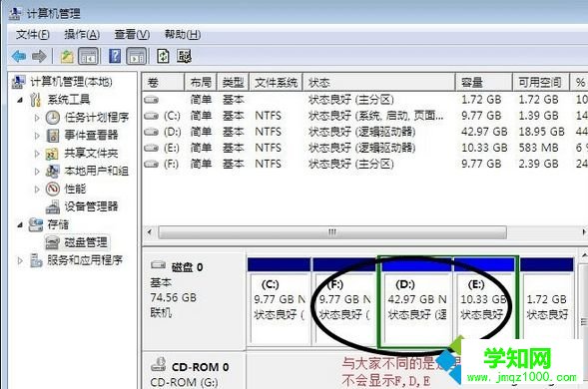Click the CD-ROM (G:) label text
Image resolution: width=588 pixels, height=389 pixels.
184,382
